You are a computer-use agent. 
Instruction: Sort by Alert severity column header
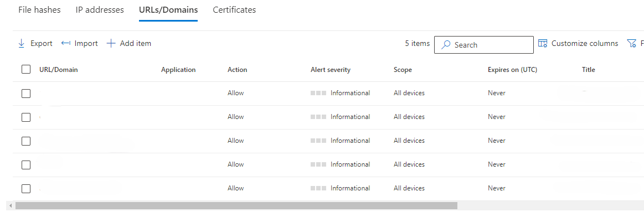331,69
